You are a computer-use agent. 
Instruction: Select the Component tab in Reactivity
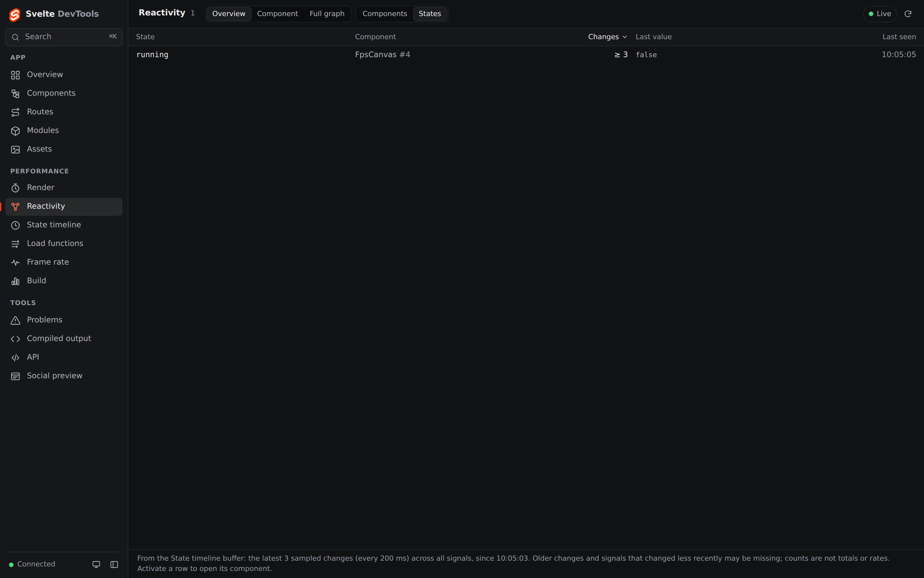277,14
